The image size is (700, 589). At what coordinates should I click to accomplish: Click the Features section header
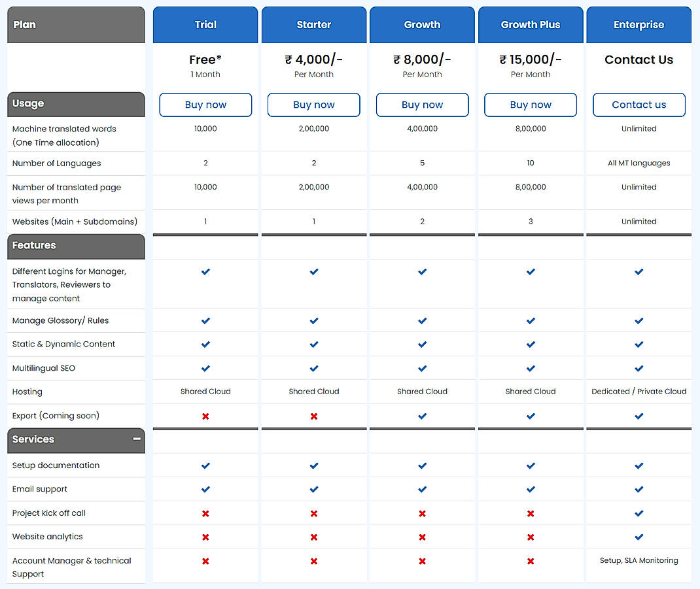click(76, 246)
